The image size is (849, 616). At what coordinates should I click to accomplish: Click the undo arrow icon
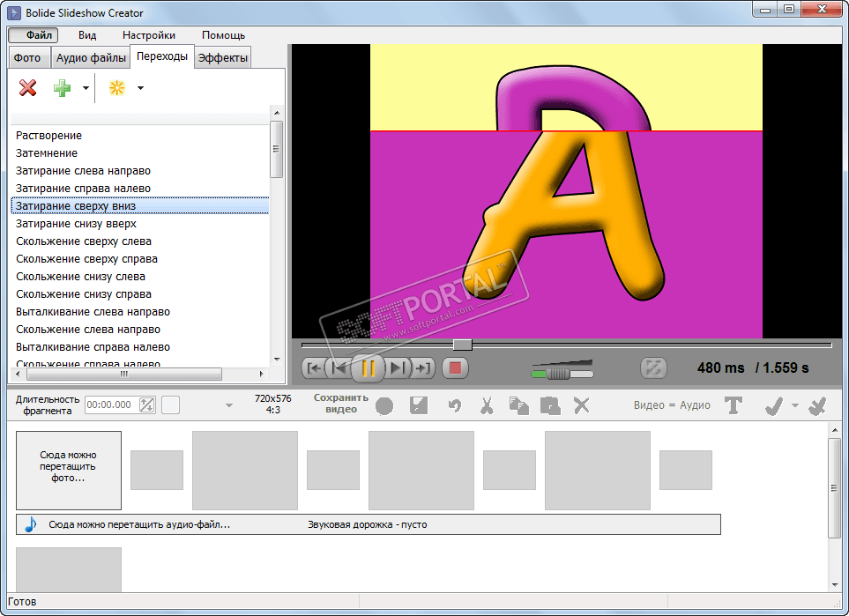[x=455, y=405]
